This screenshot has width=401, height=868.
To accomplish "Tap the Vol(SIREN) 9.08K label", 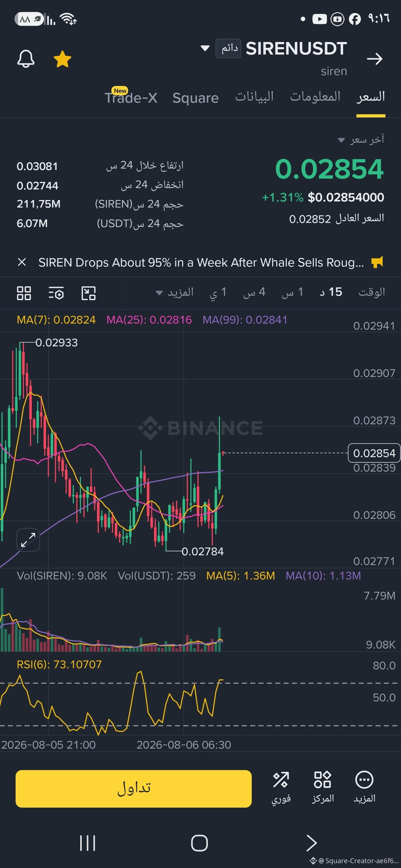I will (62, 576).
